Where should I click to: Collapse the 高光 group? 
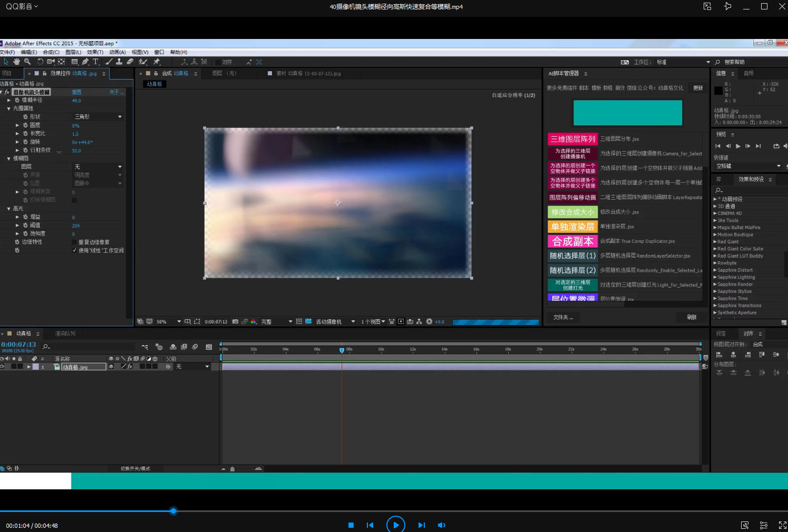[9, 209]
